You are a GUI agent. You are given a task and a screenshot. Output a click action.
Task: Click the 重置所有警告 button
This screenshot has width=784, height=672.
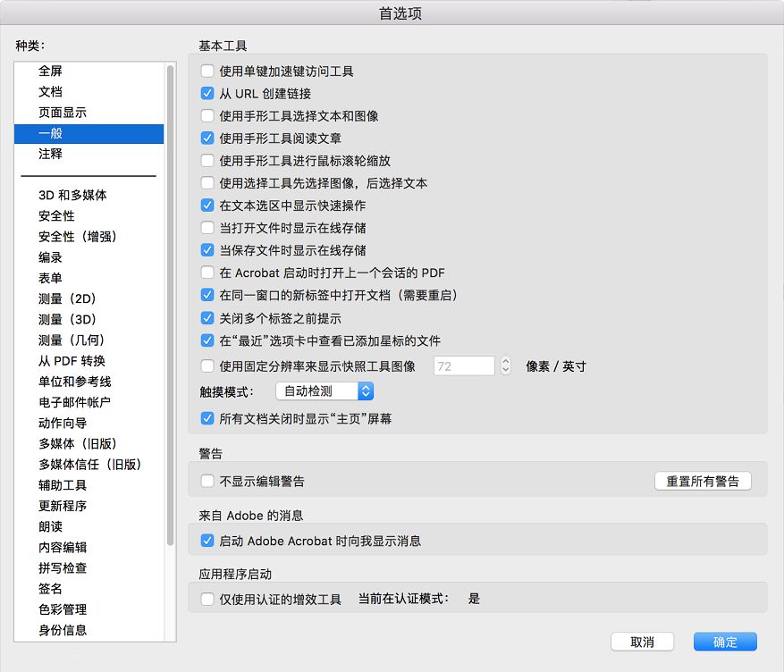pyautogui.click(x=704, y=480)
